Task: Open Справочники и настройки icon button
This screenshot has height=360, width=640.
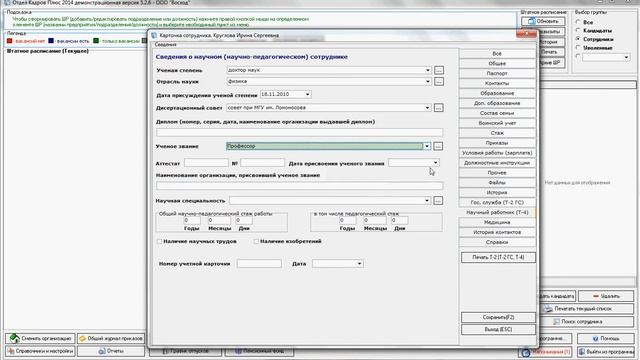Action: (40, 351)
